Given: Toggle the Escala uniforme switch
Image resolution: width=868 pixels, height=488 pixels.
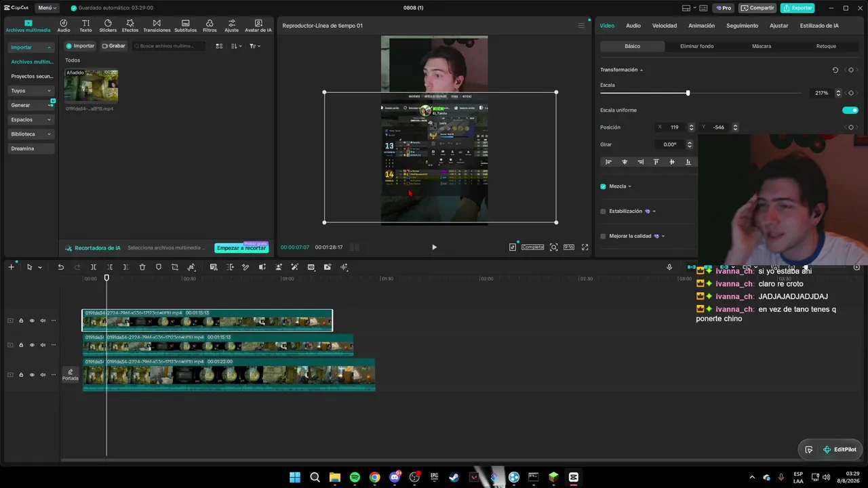Looking at the screenshot, I should [x=850, y=110].
